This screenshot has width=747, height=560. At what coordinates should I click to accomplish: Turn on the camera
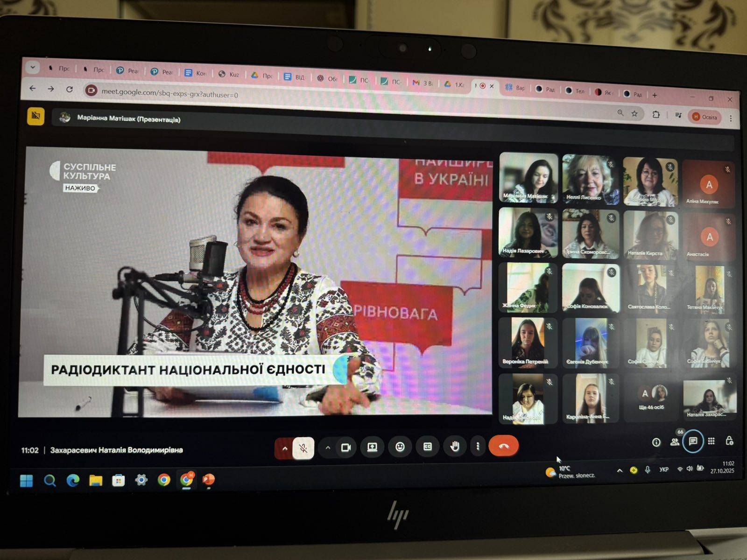(346, 448)
